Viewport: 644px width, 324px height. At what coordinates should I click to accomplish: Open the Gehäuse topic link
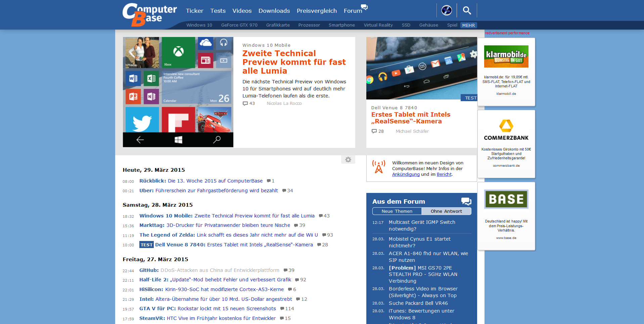(x=429, y=25)
